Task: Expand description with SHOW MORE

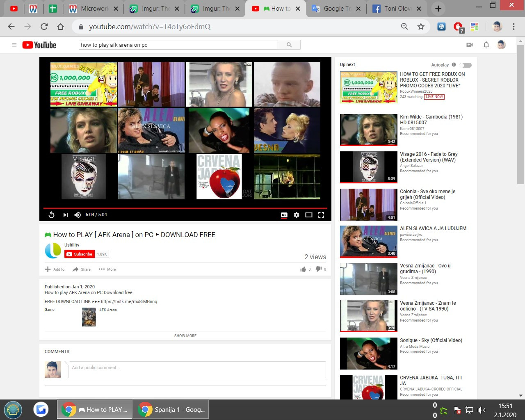Action: coord(185,336)
